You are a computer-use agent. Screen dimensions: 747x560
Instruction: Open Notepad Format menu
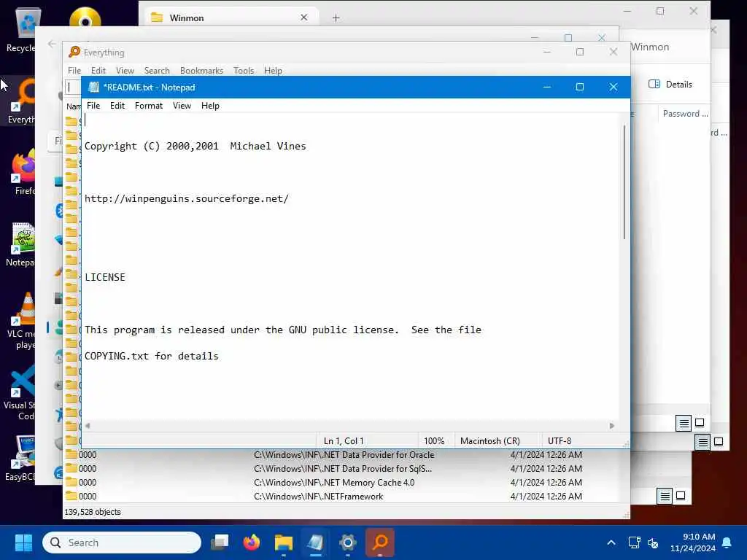149,106
